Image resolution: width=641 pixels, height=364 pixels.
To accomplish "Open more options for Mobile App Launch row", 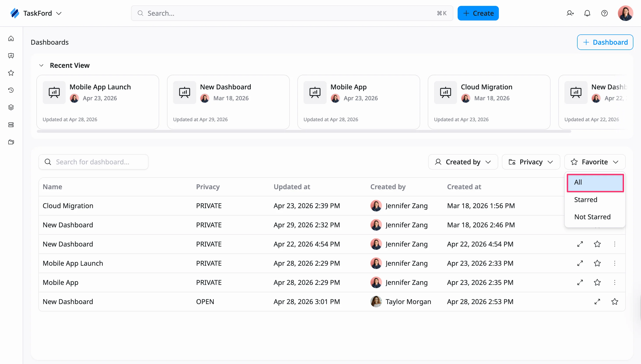I will tap(615, 263).
